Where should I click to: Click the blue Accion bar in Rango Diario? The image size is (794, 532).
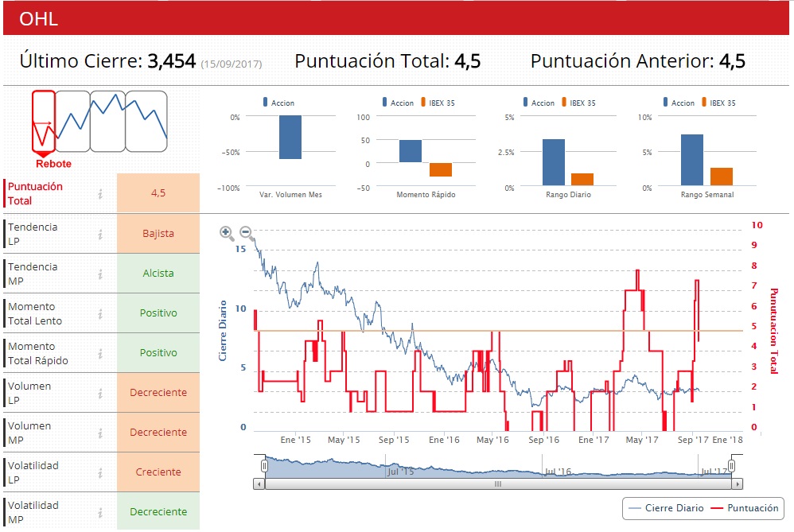(x=554, y=162)
